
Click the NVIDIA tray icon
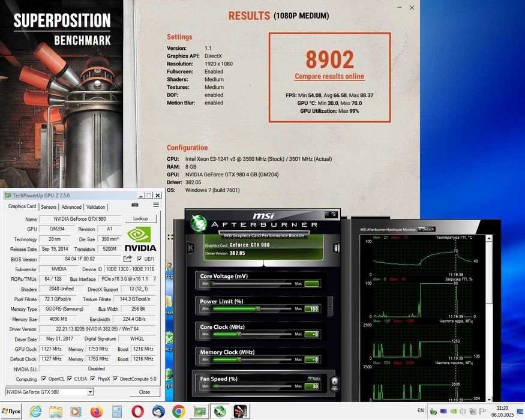[x=453, y=411]
